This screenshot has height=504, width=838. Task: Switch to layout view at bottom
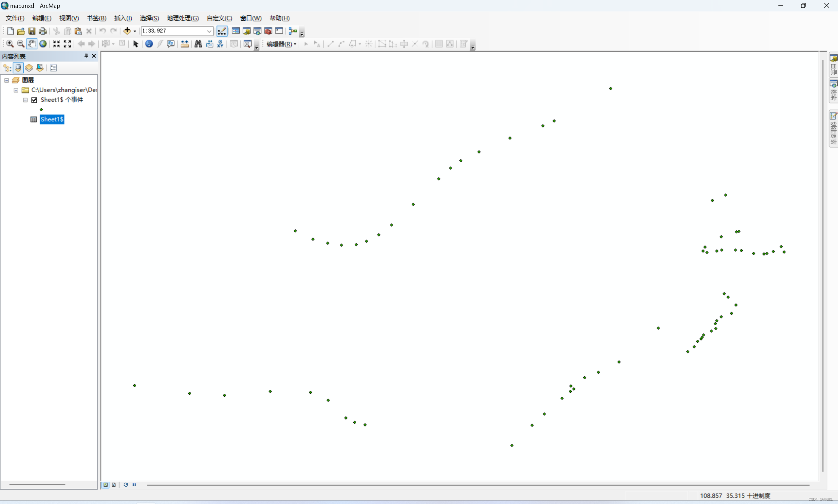tap(114, 485)
